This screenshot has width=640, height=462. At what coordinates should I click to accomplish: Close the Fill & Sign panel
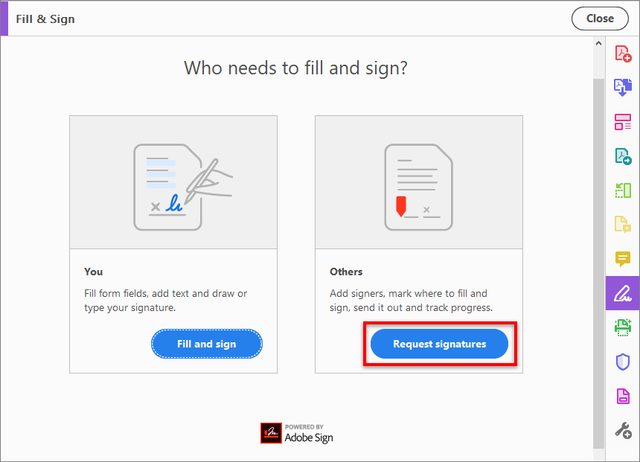pos(600,18)
